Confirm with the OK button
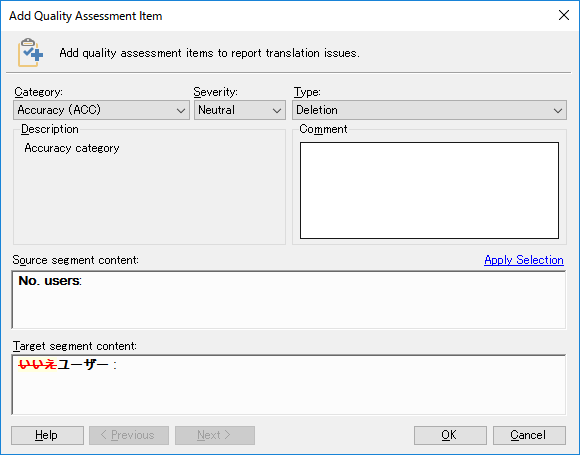 coord(450,435)
